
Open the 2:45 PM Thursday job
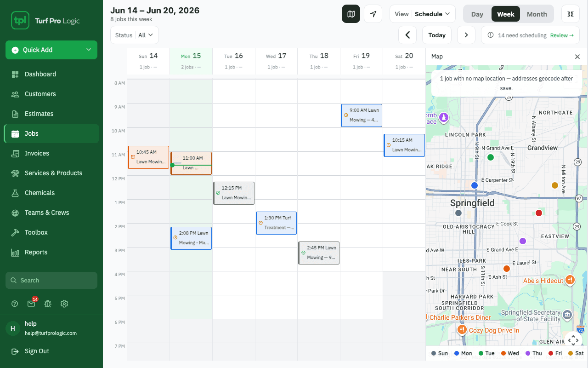(x=319, y=253)
